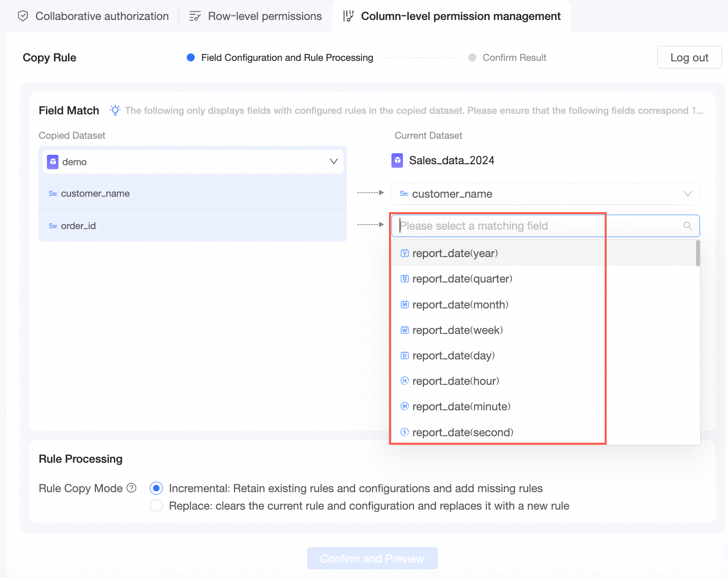
Task: Select the Incremental rule copy mode
Action: tap(156, 488)
